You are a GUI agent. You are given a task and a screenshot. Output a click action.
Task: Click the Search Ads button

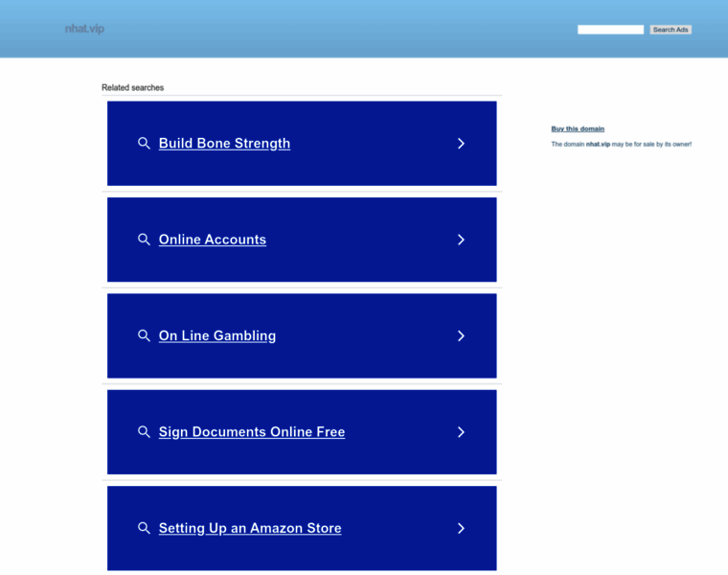click(671, 30)
